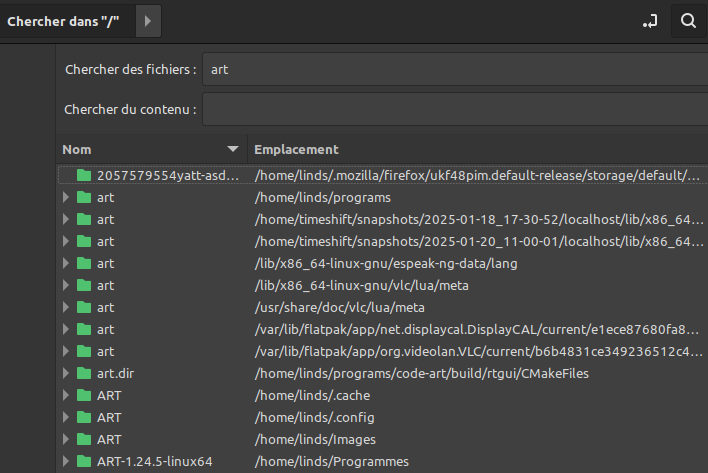
Task: Click the art.dir folder icon
Action: click(84, 373)
